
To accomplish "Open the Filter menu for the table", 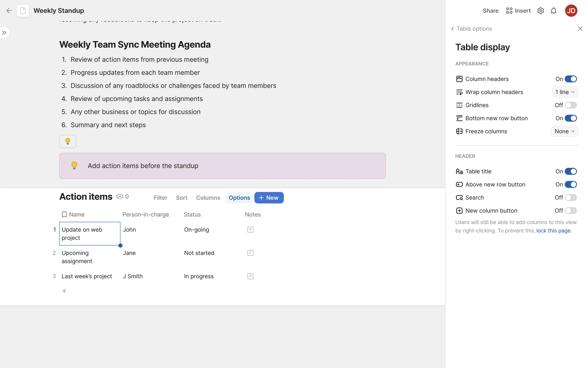I will point(160,198).
